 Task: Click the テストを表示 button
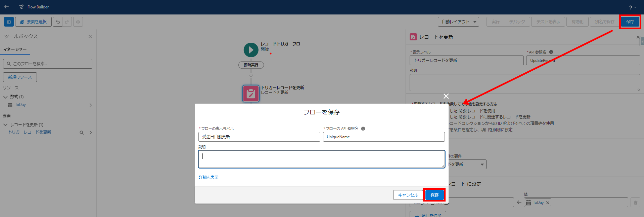click(548, 22)
